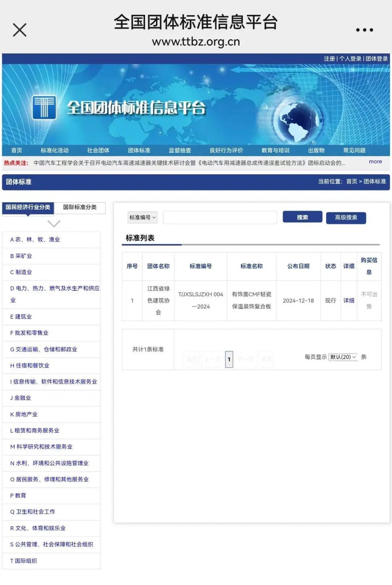The height and width of the screenshot is (585, 392).
Task: Select category N 水利、环境和公共设施管理业
Action: point(51,463)
